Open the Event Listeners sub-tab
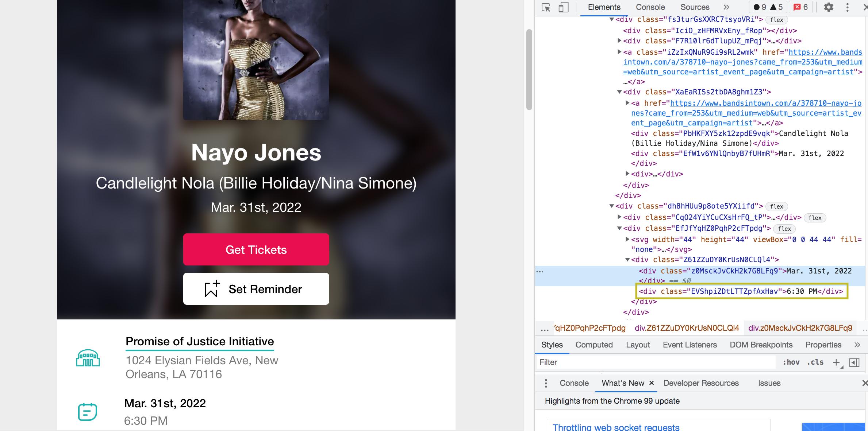Image resolution: width=868 pixels, height=431 pixels. click(690, 345)
